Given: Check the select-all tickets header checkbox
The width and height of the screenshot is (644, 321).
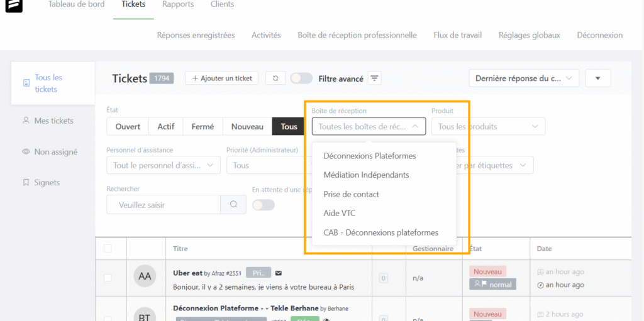Looking at the screenshot, I should [108, 249].
